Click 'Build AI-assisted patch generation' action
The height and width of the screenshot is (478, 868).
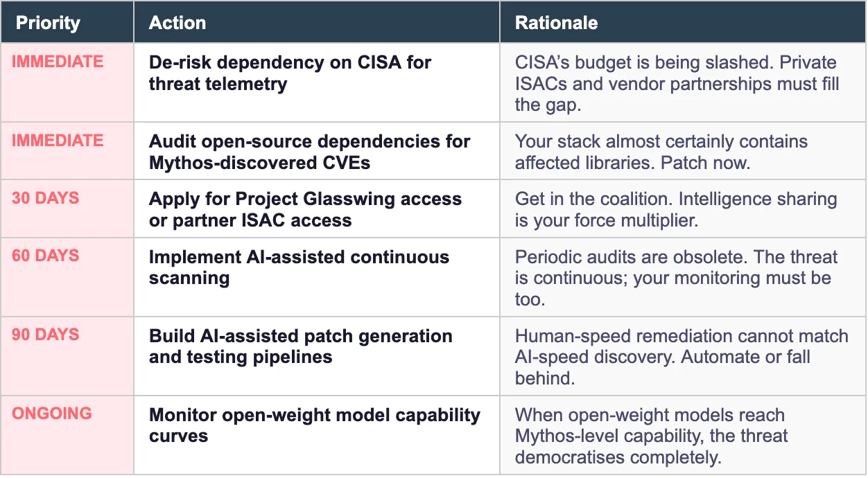tap(300, 346)
